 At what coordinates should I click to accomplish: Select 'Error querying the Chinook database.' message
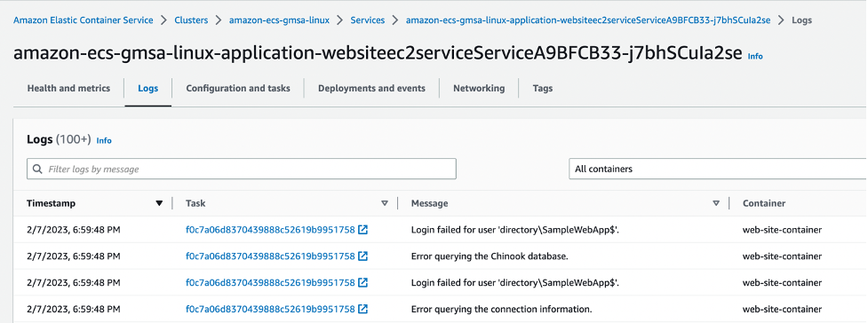click(490, 256)
